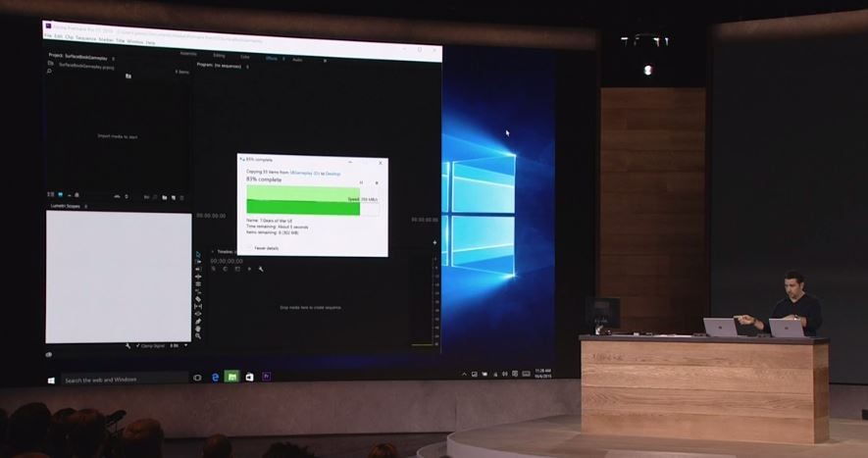The width and height of the screenshot is (868, 458).
Task: Open workspace overflow chevron after Audio
Action: (x=325, y=61)
